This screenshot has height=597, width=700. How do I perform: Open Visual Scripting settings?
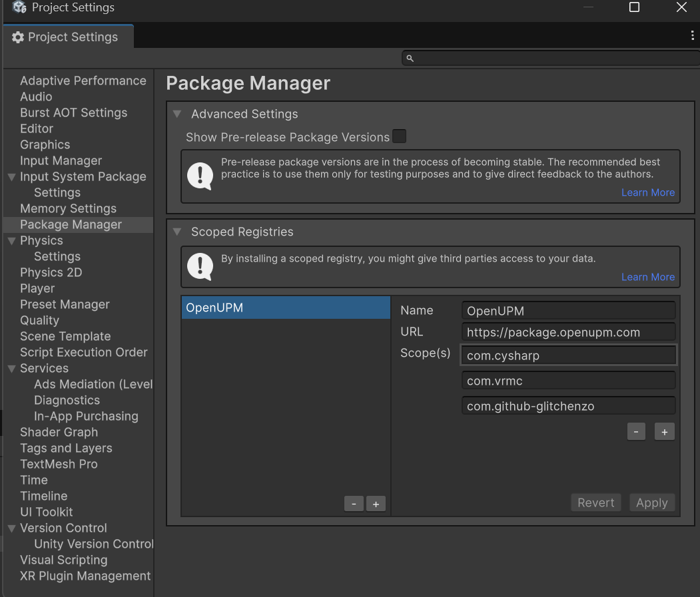click(64, 560)
